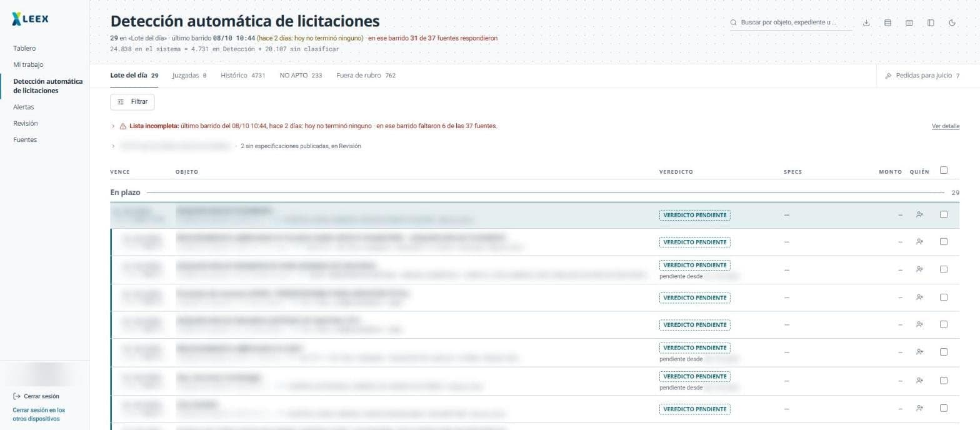The height and width of the screenshot is (430, 980).
Task: Toggle dark mode with the moon icon
Action: [952, 23]
